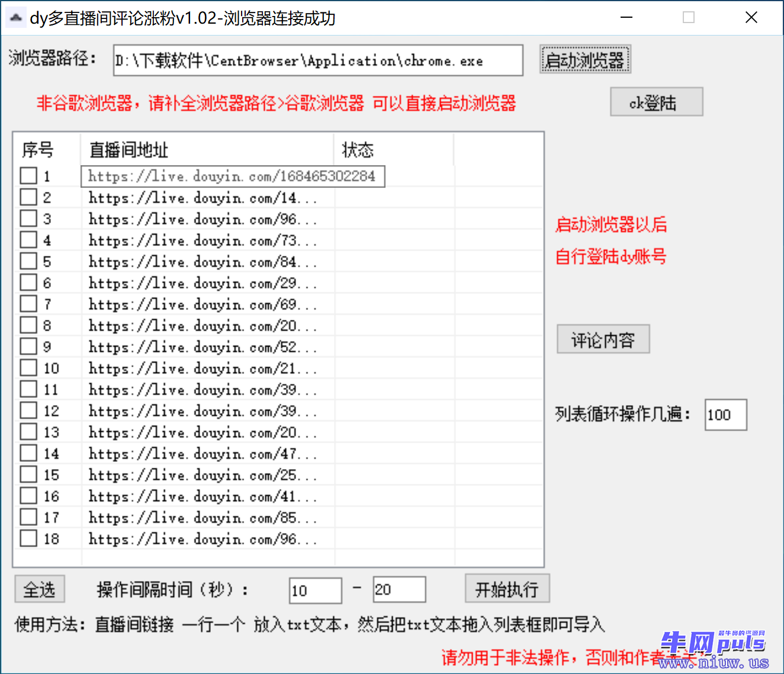Check row 14 checkbox
Screen dimensions: 784x674
tap(28, 452)
